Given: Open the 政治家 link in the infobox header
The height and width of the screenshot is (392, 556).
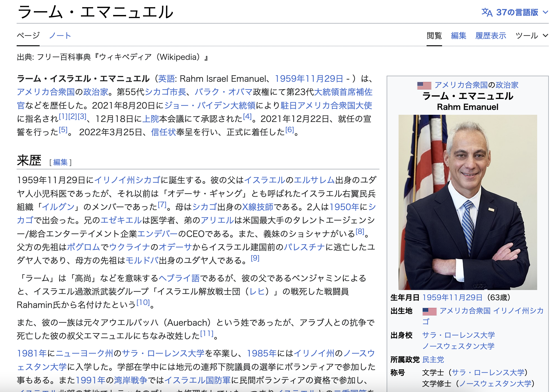Looking at the screenshot, I should (507, 85).
